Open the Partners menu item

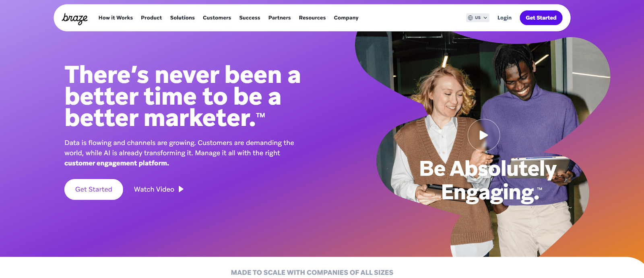pos(279,18)
